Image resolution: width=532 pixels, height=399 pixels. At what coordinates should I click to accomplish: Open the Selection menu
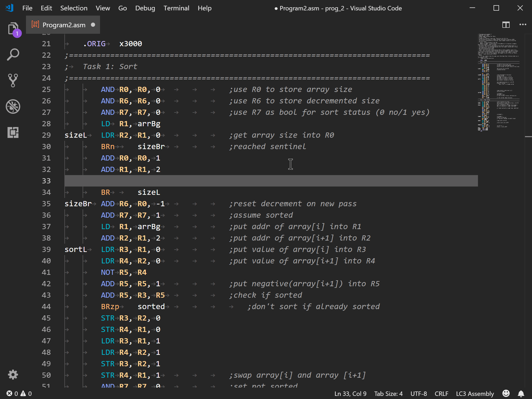74,8
